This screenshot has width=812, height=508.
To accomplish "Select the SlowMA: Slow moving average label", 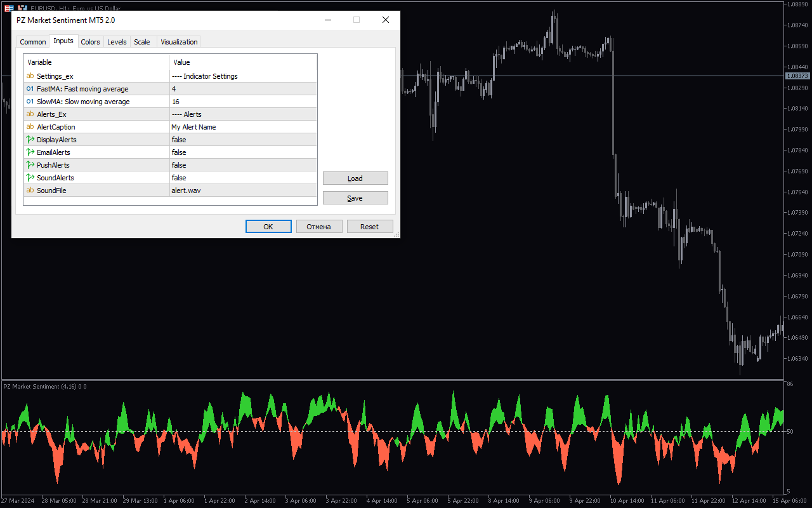I will click(83, 102).
